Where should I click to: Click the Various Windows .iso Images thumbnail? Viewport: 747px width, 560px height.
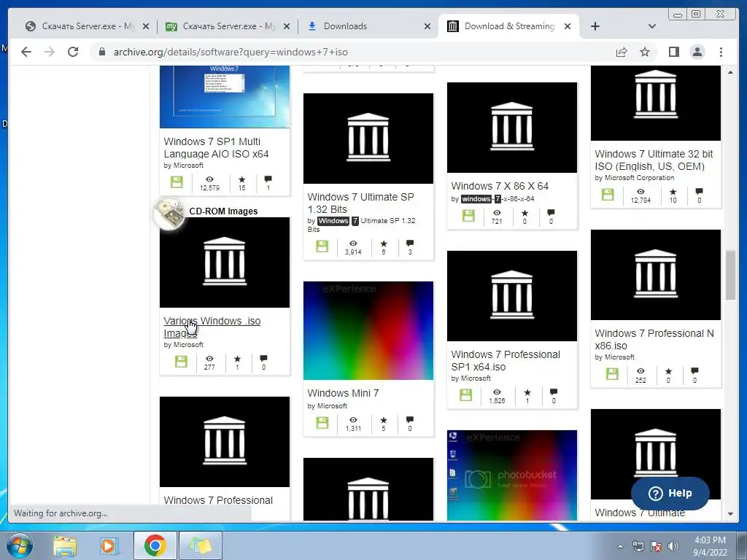225,262
